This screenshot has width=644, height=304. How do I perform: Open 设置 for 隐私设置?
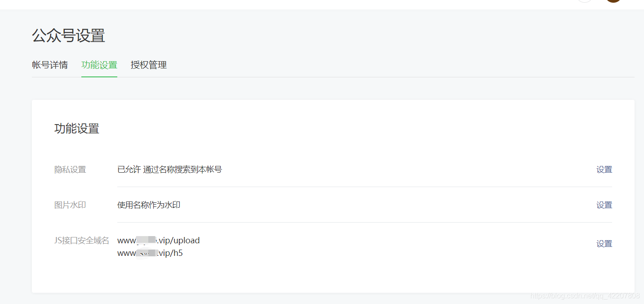604,169
